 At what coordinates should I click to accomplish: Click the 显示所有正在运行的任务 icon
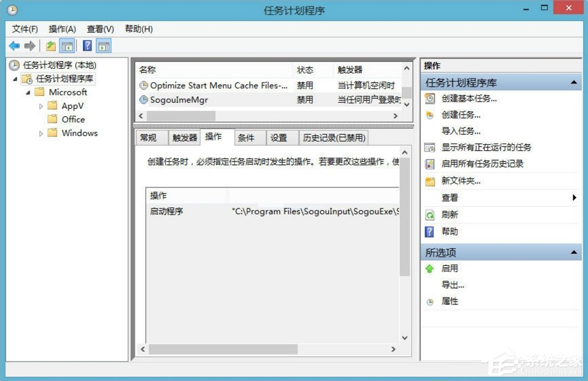tap(429, 147)
